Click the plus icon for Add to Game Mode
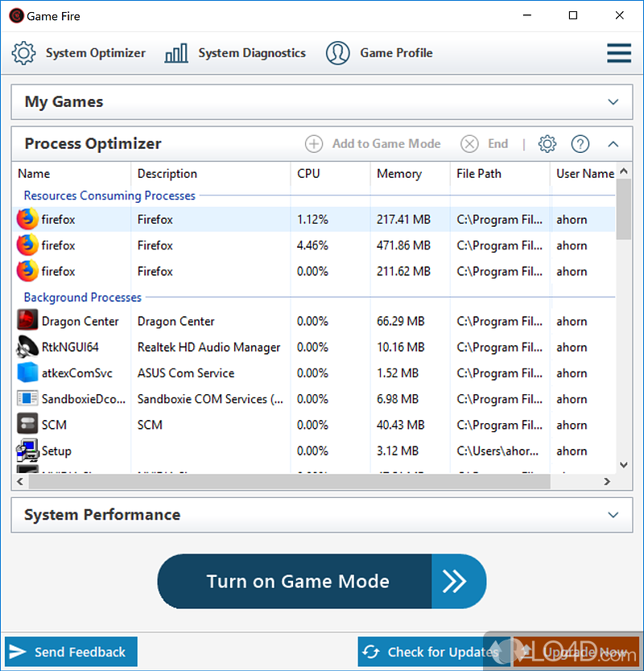This screenshot has height=671, width=644. tap(314, 144)
